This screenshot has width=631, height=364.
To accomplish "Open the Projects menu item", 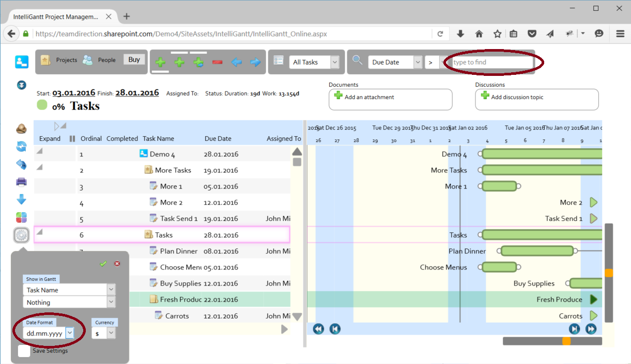I will 59,60.
